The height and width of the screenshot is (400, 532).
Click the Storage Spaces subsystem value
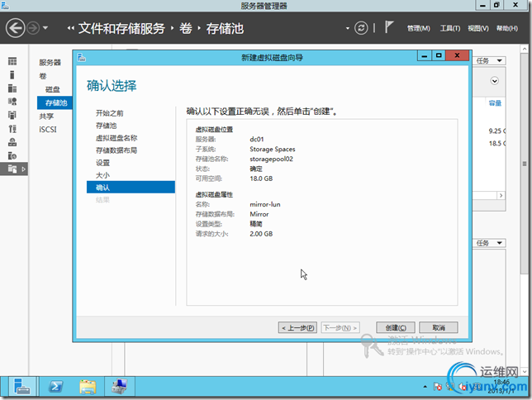tap(273, 149)
